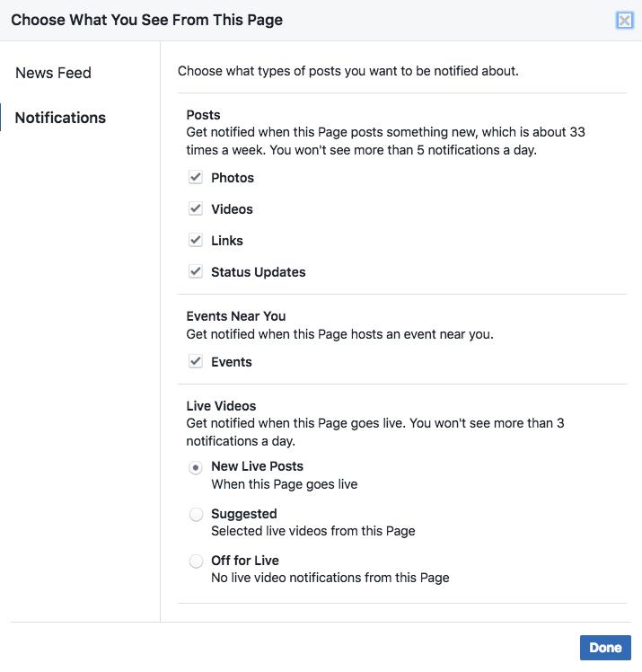Click the Status Updates label text

coord(259,272)
